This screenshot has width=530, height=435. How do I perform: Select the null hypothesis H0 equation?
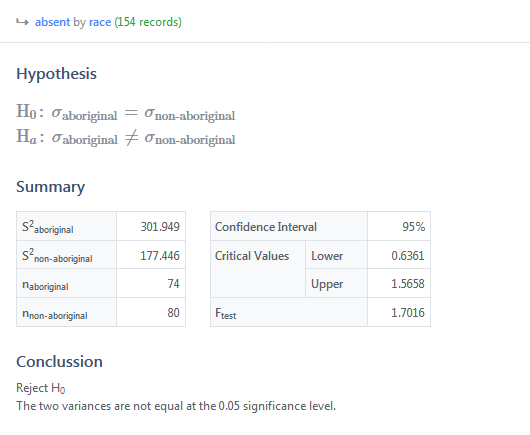click(x=125, y=112)
